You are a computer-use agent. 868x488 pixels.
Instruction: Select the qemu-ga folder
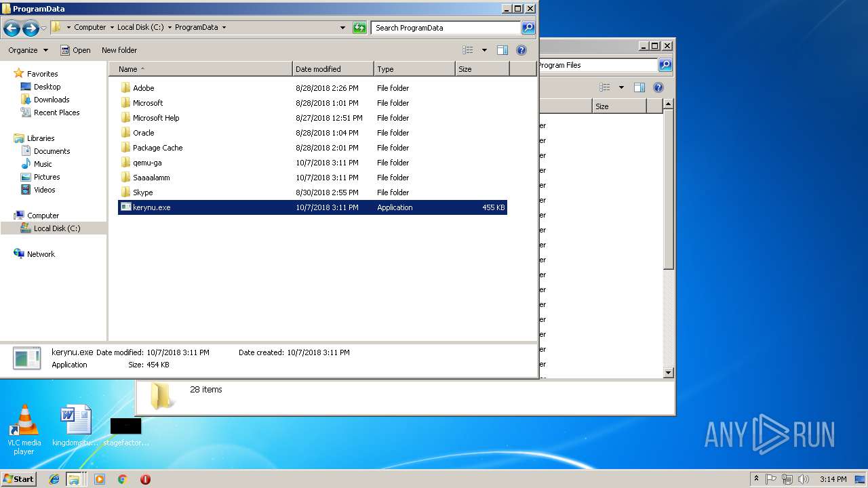click(x=313, y=163)
